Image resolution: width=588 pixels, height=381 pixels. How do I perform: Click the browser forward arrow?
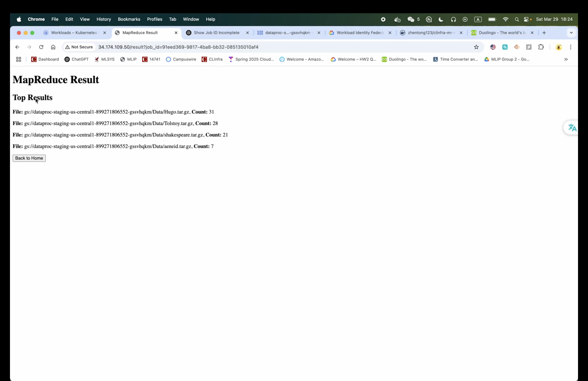click(29, 47)
